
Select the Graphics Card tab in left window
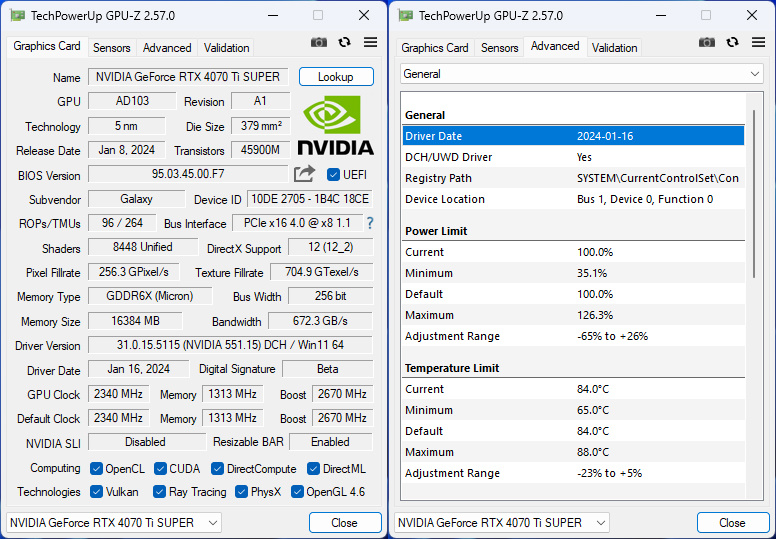[x=47, y=46]
